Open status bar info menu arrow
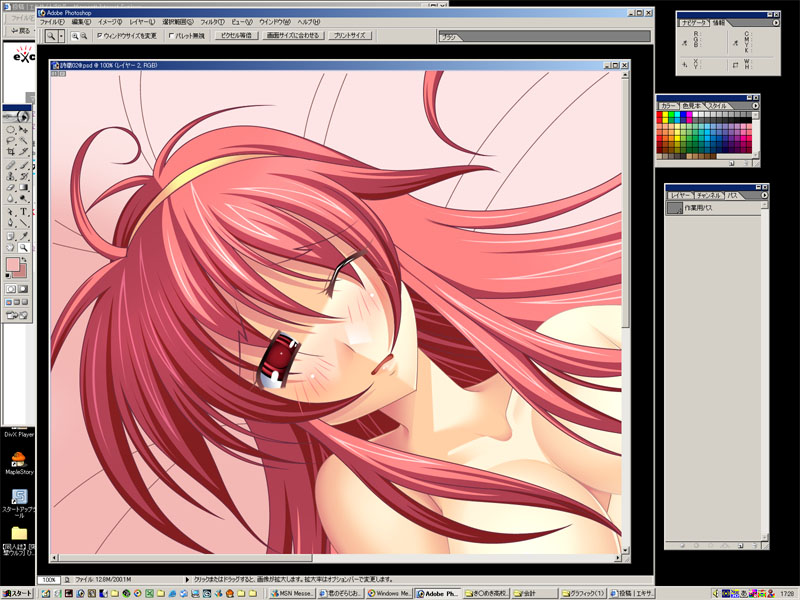Screen dimensions: 800x600 187,580
